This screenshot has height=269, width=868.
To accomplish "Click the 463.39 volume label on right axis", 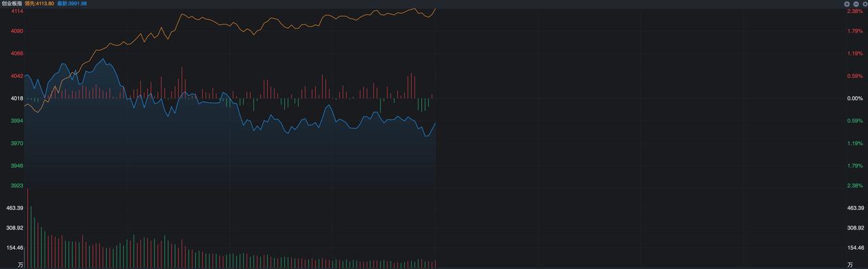I will [x=855, y=208].
